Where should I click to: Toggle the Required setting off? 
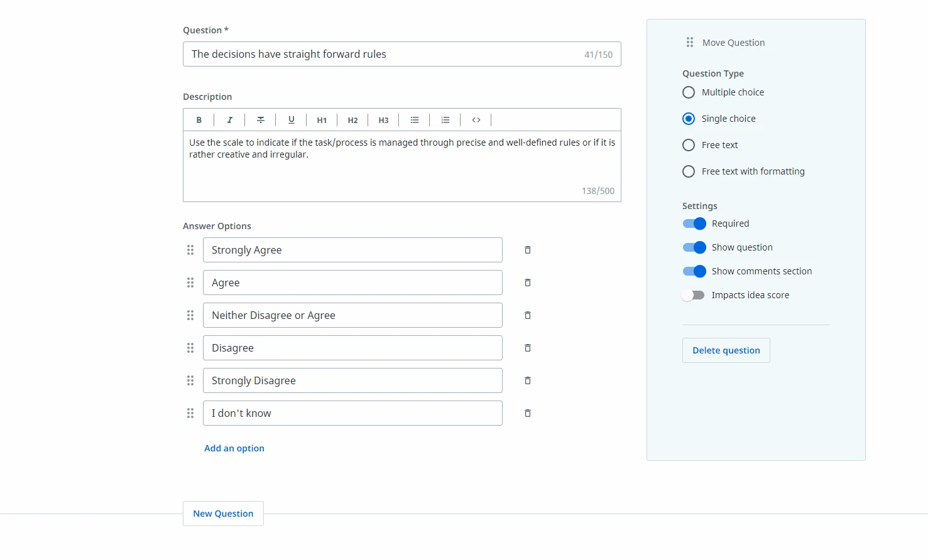pyautogui.click(x=694, y=223)
